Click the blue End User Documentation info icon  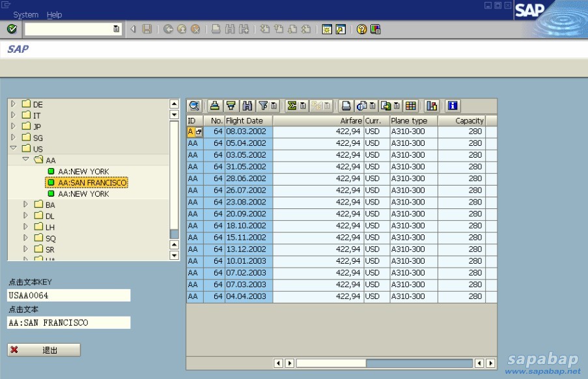[x=453, y=105]
